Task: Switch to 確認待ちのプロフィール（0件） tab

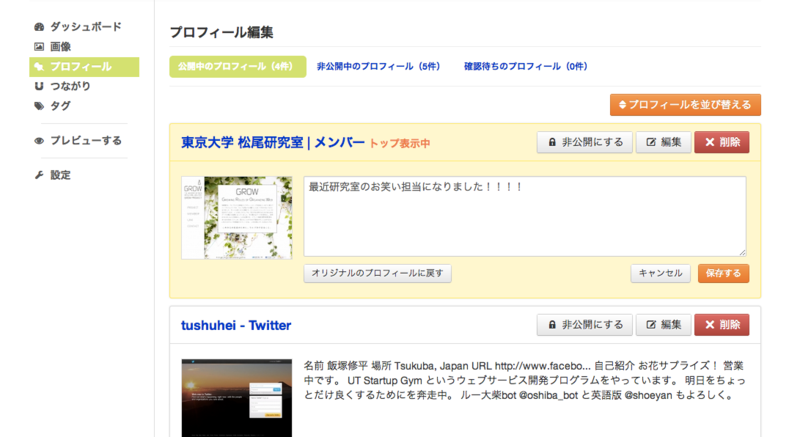Action: coord(526,67)
